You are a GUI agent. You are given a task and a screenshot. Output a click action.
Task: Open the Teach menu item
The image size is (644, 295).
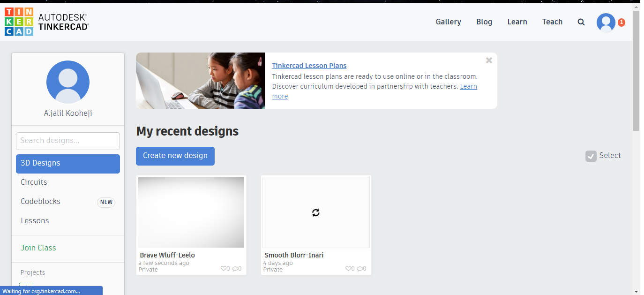(x=552, y=22)
